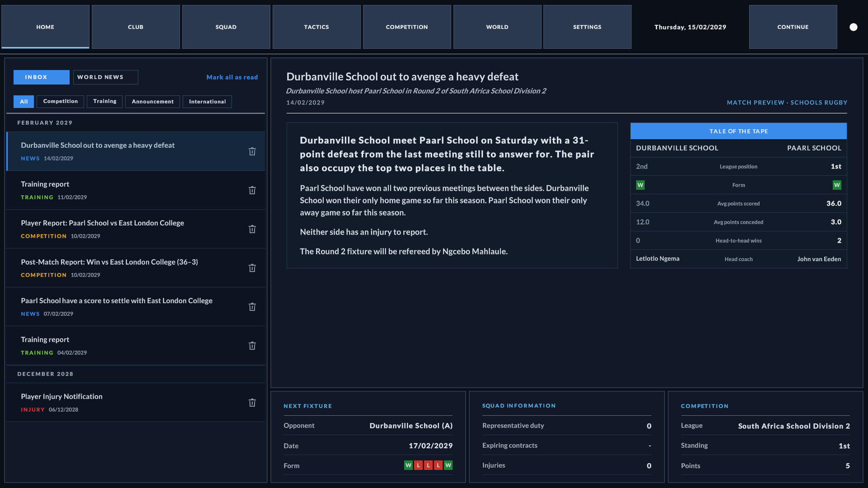This screenshot has width=868, height=488.
Task: Click the white circle indicator beside Continue
Action: [853, 27]
